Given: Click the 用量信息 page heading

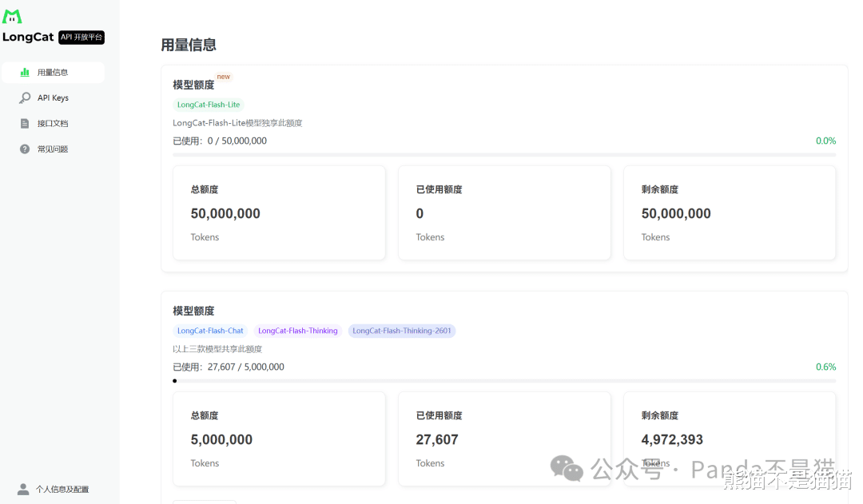Looking at the screenshot, I should [189, 45].
